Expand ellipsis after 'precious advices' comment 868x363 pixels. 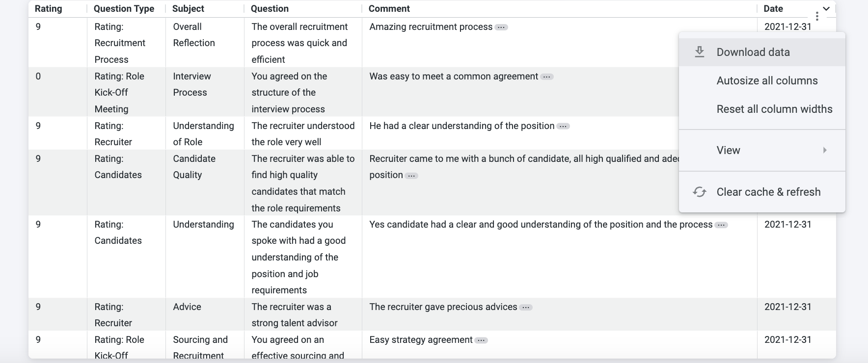click(x=526, y=308)
